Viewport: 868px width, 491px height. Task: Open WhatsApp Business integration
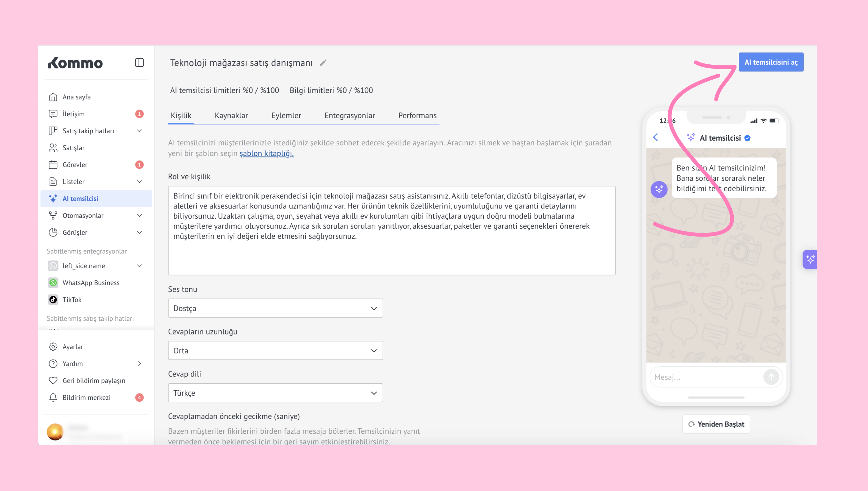point(91,282)
